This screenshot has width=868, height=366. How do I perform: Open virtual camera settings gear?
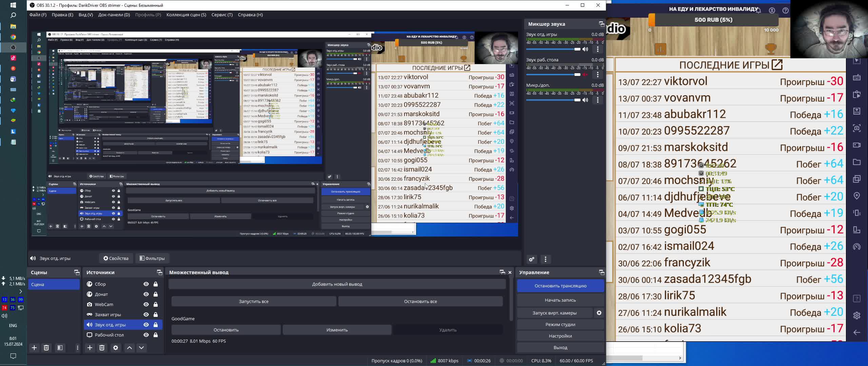click(x=599, y=313)
